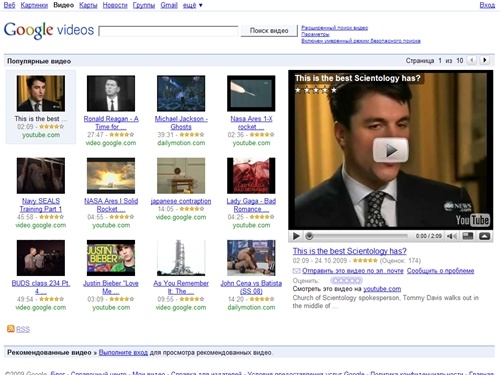Click Сообщить о проблеме link
Screen dimensions: 500x375
pos(440,271)
